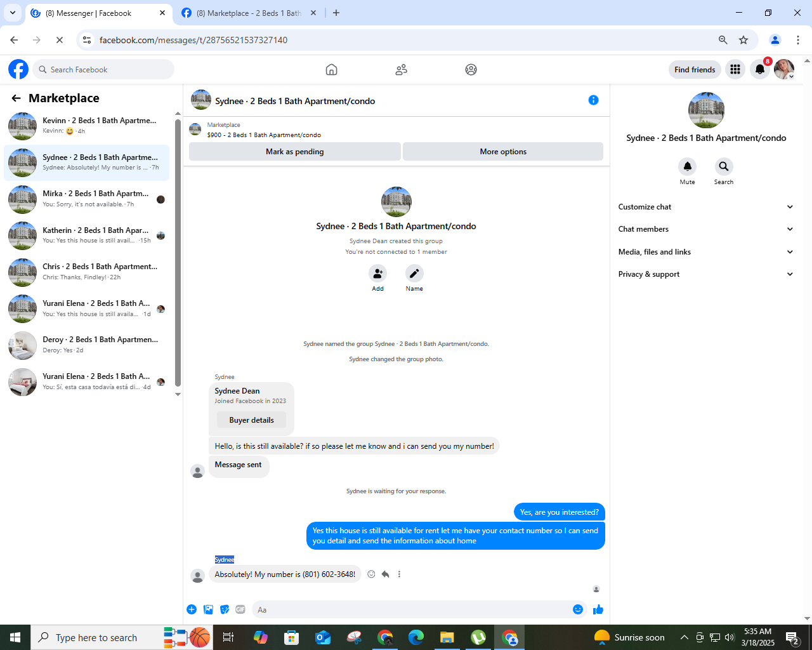Show hidden system tray icons
Viewport: 812px width, 650px height.
[684, 637]
